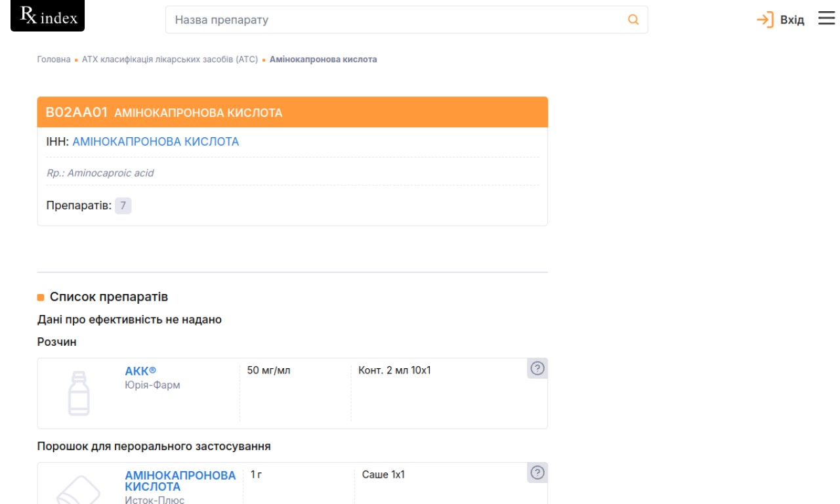Click Дані про ефективність не надано text
Image resolution: width=840 pixels, height=504 pixels.
pos(129,320)
